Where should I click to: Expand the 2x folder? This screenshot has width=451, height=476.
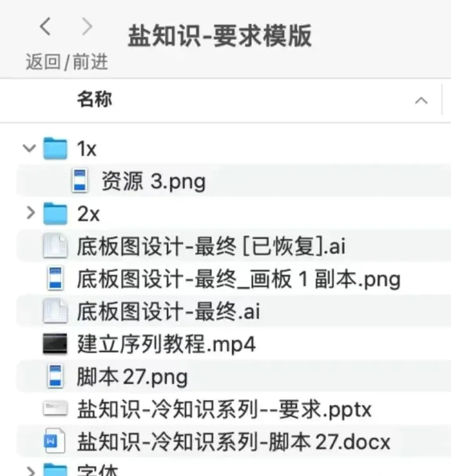31,212
